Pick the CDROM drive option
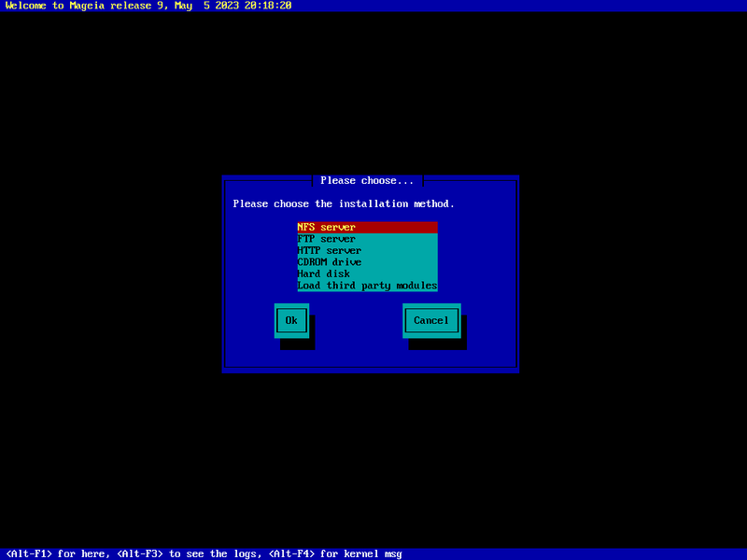 [x=330, y=262]
